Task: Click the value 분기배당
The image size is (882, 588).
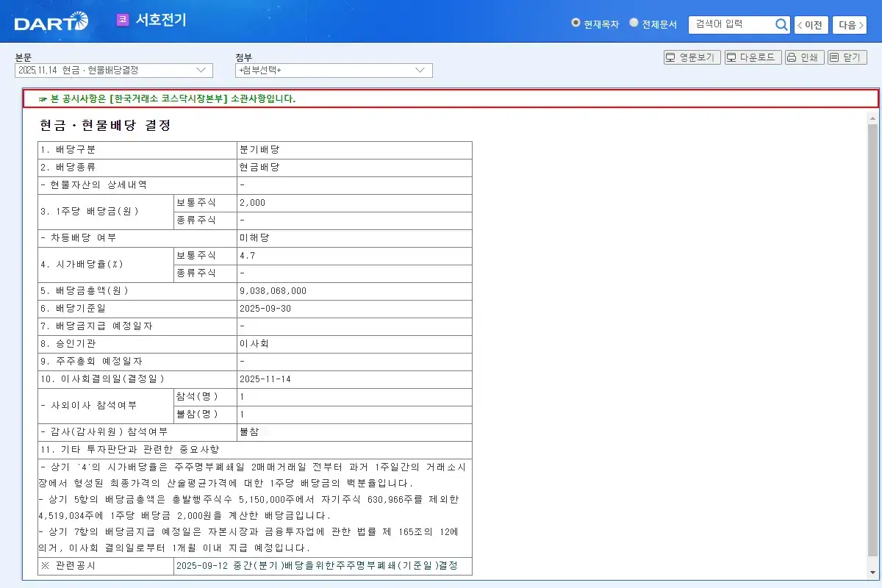Action: coord(259,150)
